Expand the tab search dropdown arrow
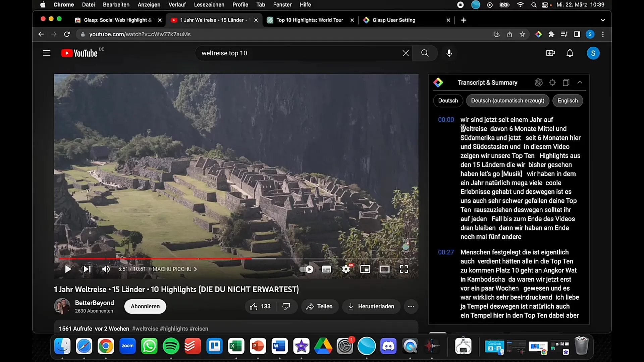The width and height of the screenshot is (644, 362). click(603, 20)
